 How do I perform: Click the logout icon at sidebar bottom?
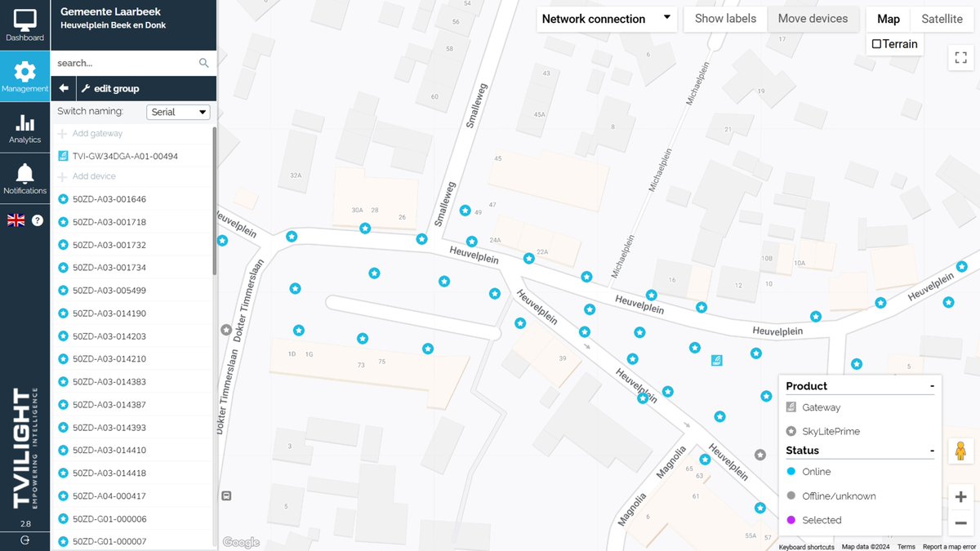click(24, 540)
